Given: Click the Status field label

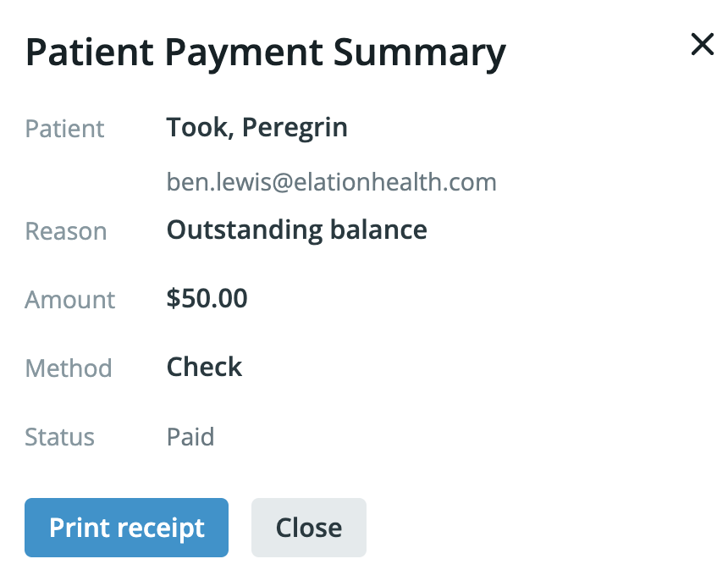Looking at the screenshot, I should (60, 437).
